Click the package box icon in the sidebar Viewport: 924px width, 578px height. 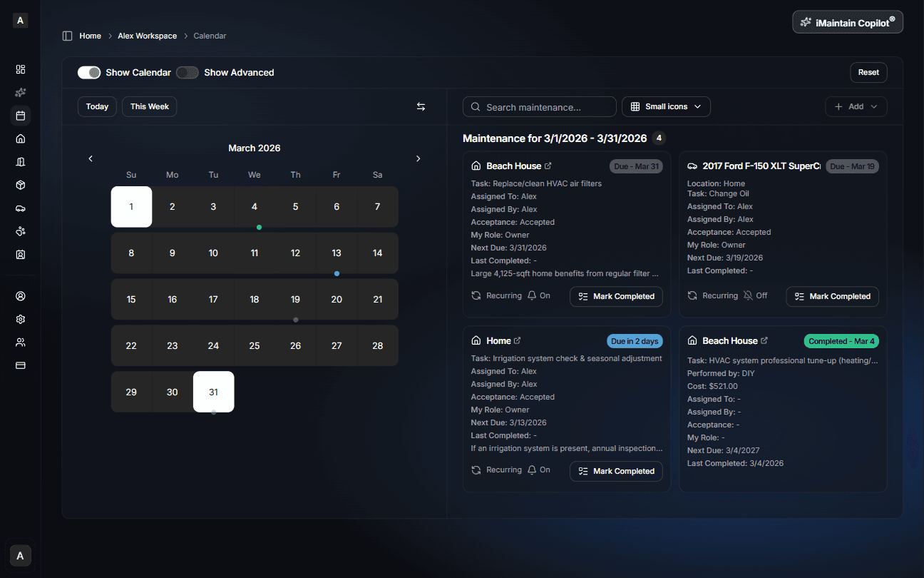coord(20,185)
